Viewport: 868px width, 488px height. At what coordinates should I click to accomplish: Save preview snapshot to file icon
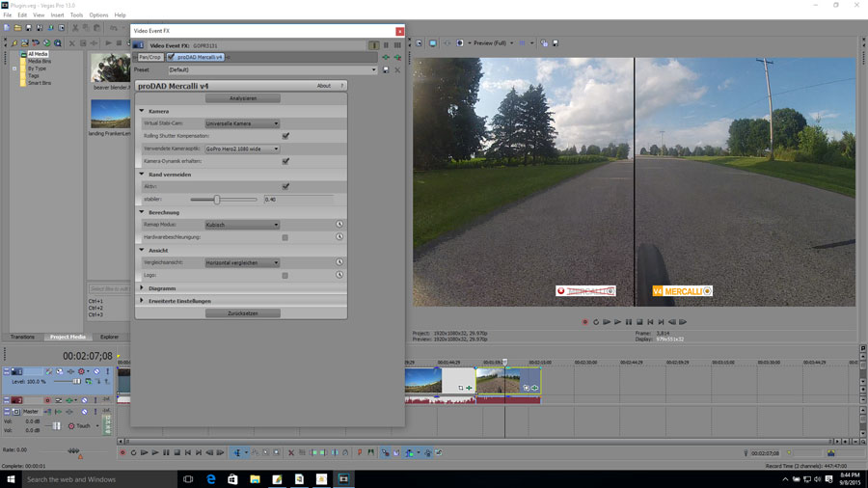[x=556, y=43]
